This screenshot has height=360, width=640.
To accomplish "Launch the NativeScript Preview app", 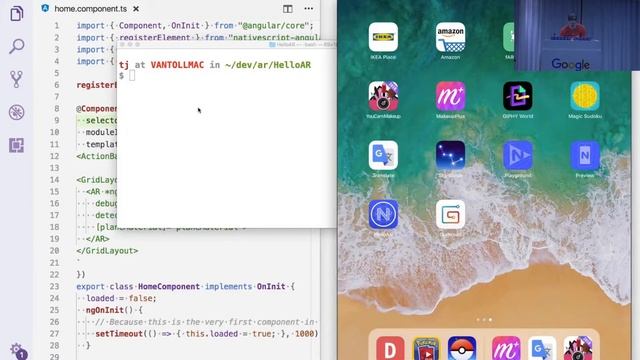I will (585, 156).
